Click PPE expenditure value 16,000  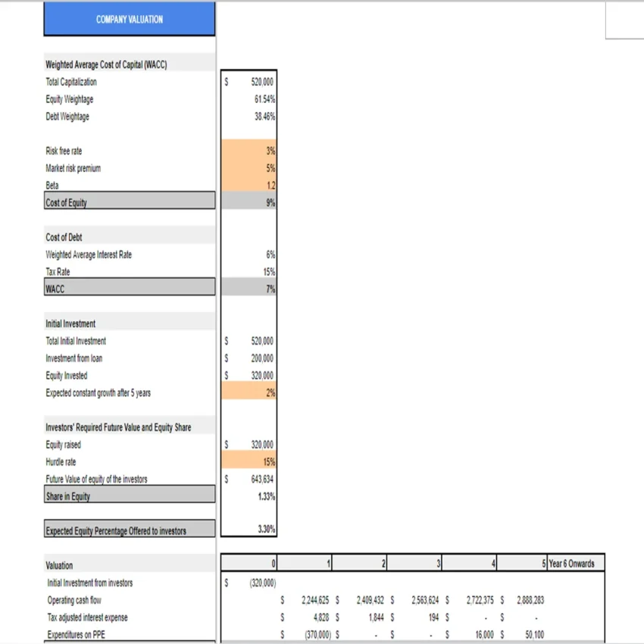[484, 635]
